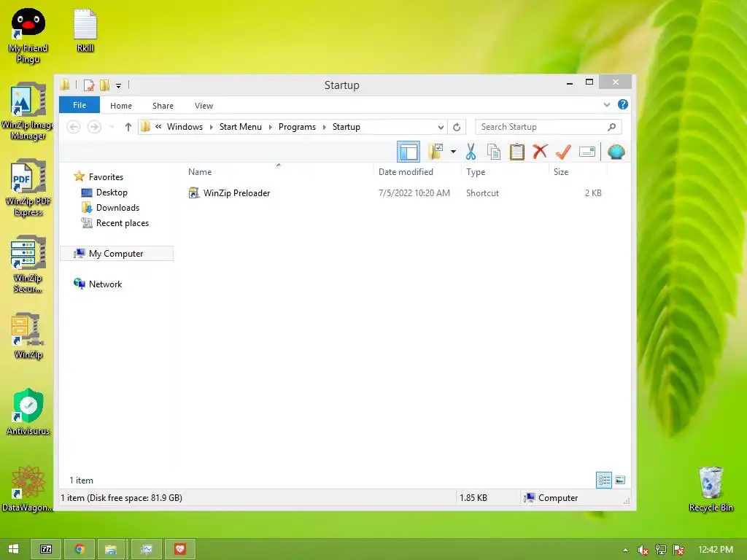Click the Rename icon in toolbar
Viewport: 747px width, 560px height.
587,152
